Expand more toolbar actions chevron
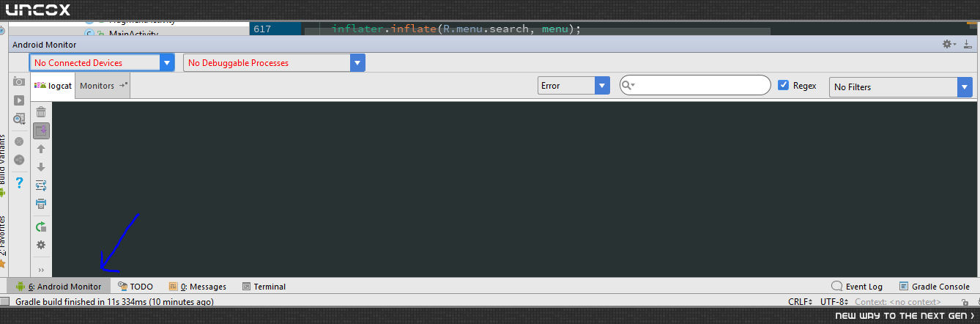The image size is (980, 324). tap(41, 270)
